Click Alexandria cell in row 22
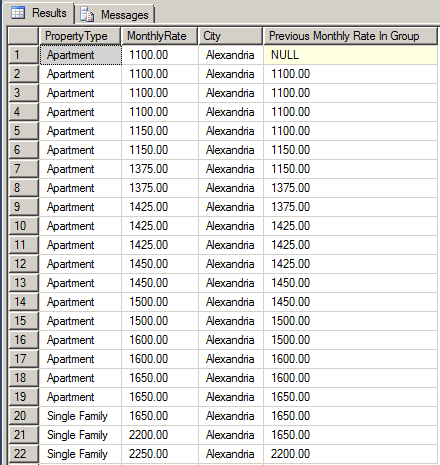Screen dimensions: 440x465 point(230,454)
